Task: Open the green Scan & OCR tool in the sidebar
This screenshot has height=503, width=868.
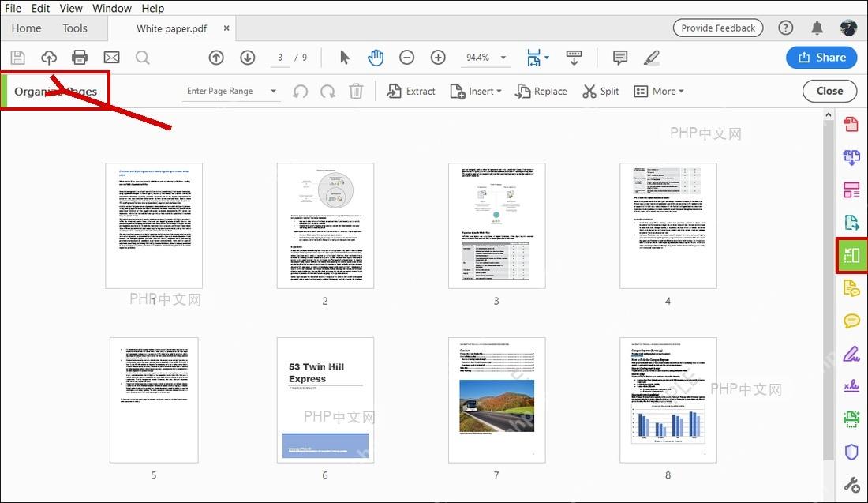Action: 851,419
